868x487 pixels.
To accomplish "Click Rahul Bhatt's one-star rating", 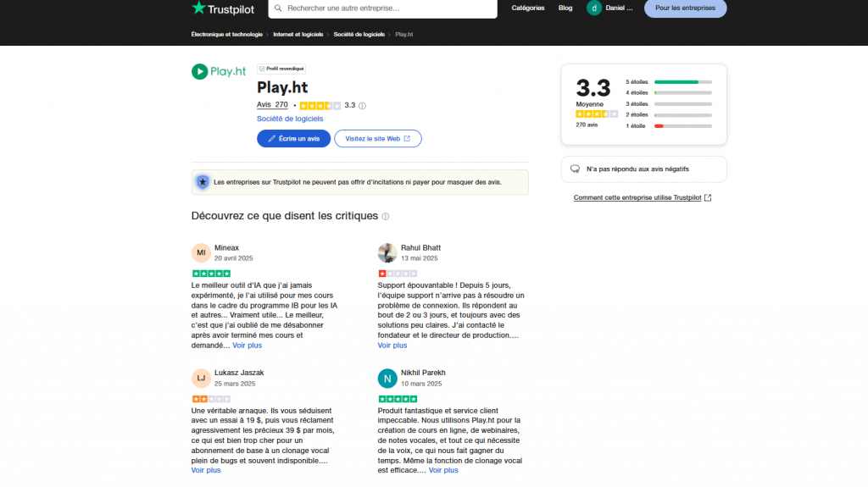I will (398, 274).
